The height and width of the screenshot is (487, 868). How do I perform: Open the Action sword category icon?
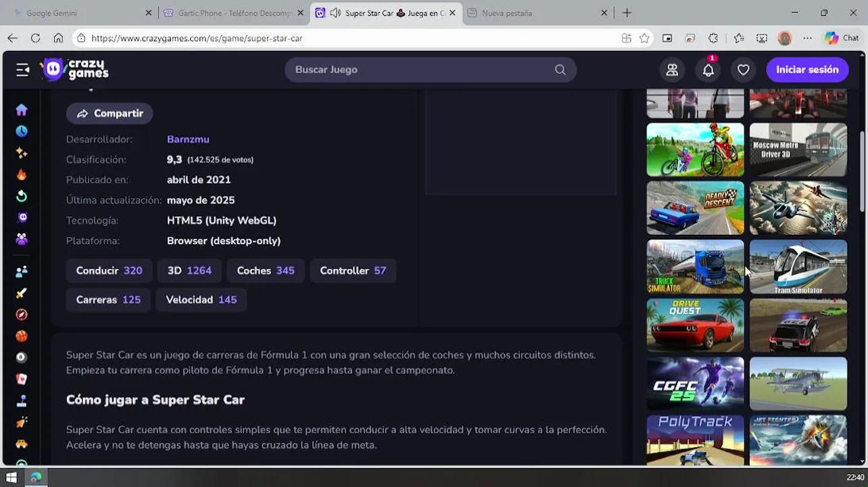tap(22, 293)
